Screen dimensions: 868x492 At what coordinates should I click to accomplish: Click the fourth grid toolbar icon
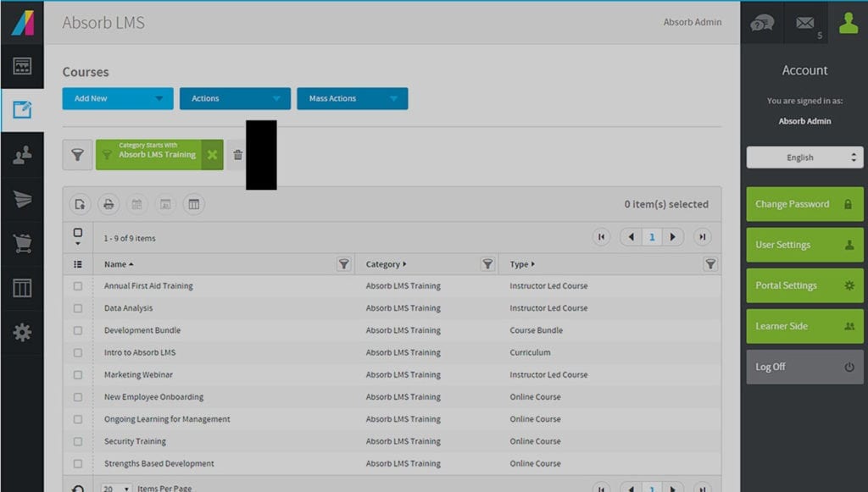click(x=165, y=205)
